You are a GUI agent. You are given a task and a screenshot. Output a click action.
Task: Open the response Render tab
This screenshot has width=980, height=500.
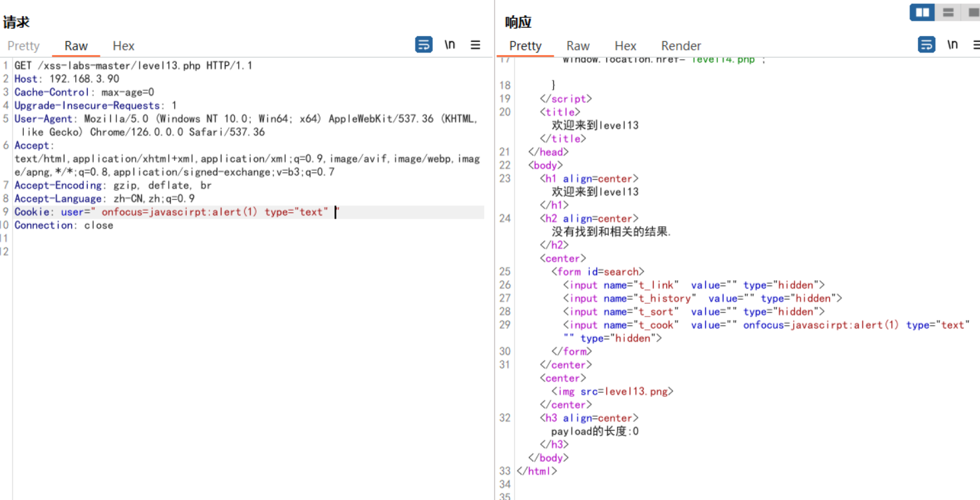(x=681, y=46)
